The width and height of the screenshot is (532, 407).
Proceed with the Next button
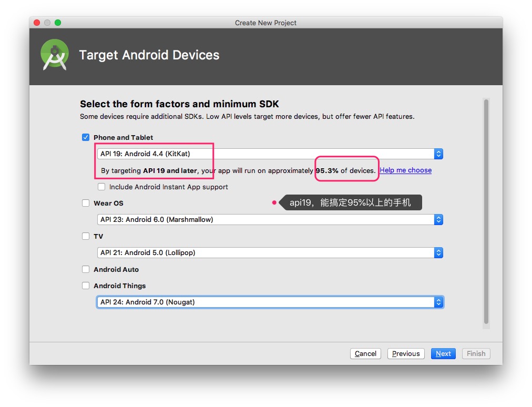point(443,354)
